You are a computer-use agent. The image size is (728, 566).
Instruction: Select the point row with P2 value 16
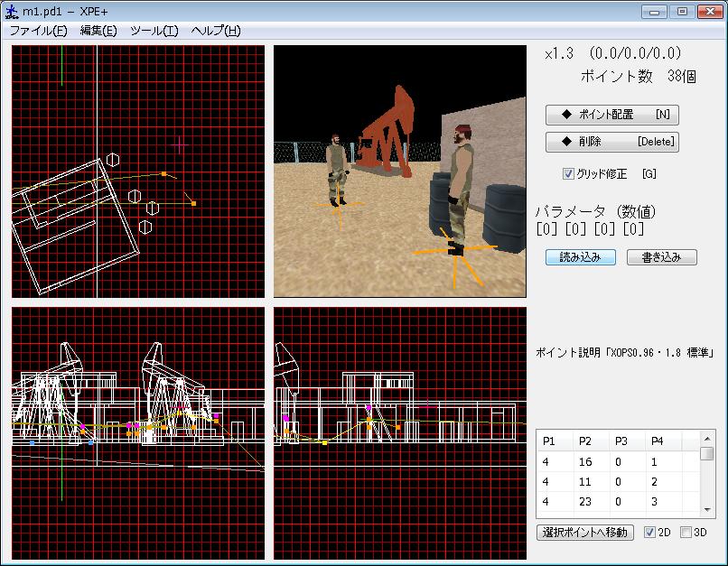[x=619, y=462]
